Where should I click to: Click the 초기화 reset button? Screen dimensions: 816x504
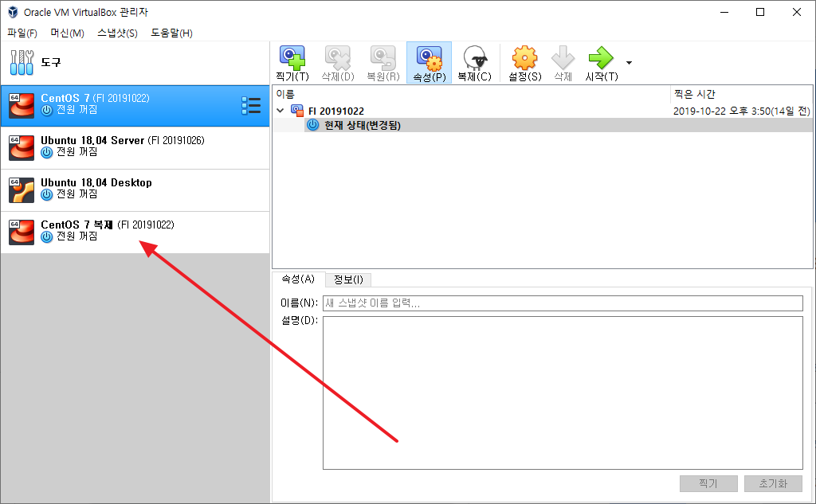pyautogui.click(x=773, y=483)
